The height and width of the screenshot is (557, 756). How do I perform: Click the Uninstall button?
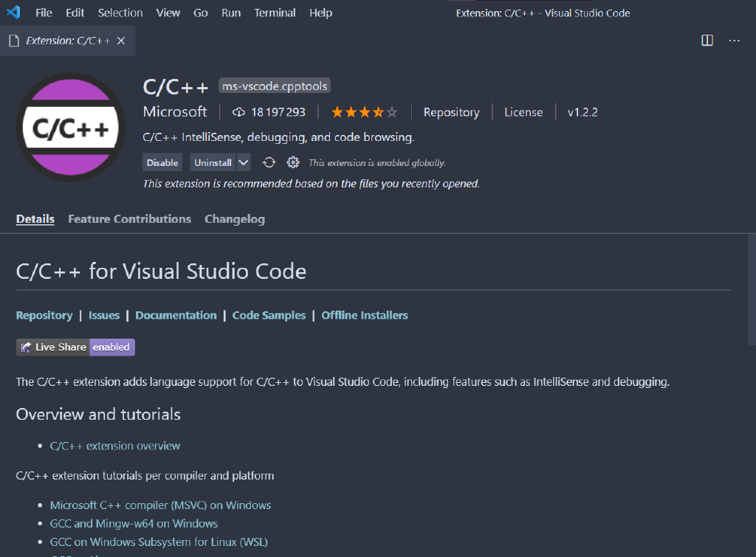coord(213,162)
